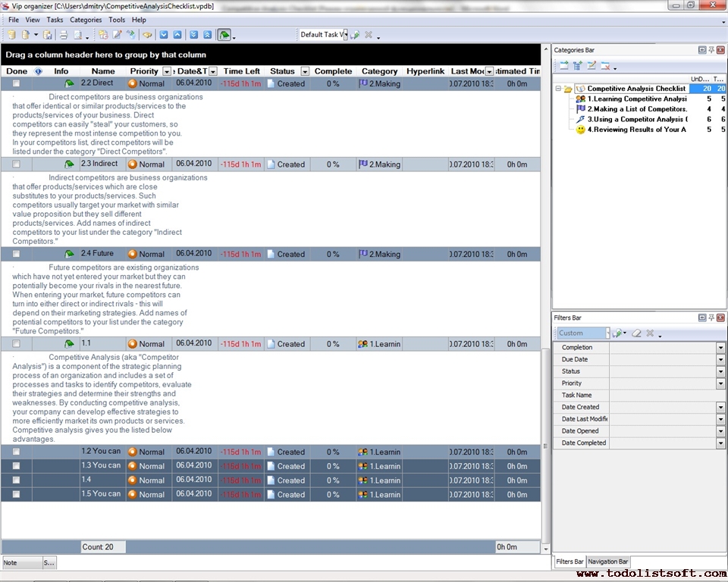The width and height of the screenshot is (728, 582).
Task: Switch to the Navigation Bar tab
Action: point(607,562)
